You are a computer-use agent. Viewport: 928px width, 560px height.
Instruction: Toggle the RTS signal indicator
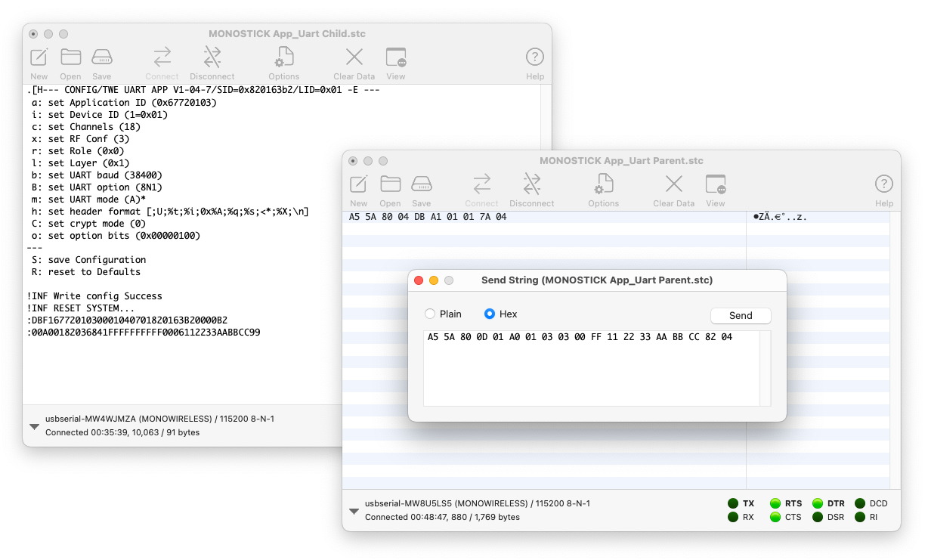[x=775, y=503]
